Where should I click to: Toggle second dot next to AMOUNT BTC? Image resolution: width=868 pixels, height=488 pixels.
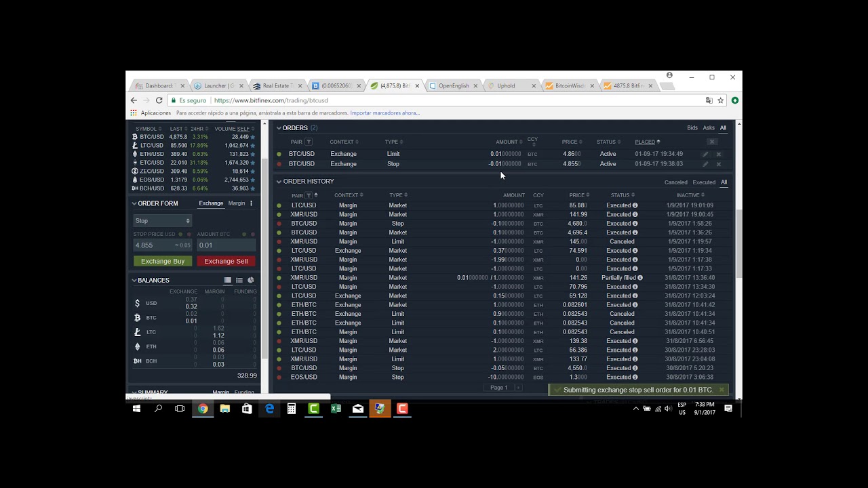point(253,235)
